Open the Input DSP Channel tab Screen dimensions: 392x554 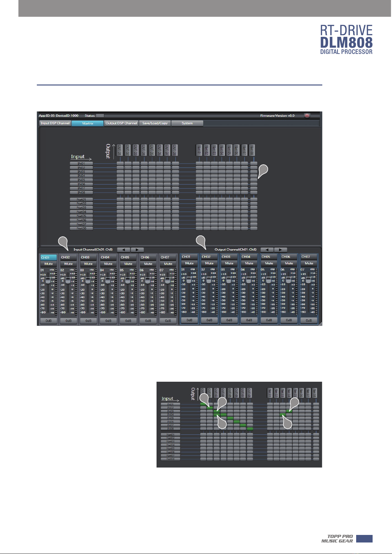(x=55, y=123)
